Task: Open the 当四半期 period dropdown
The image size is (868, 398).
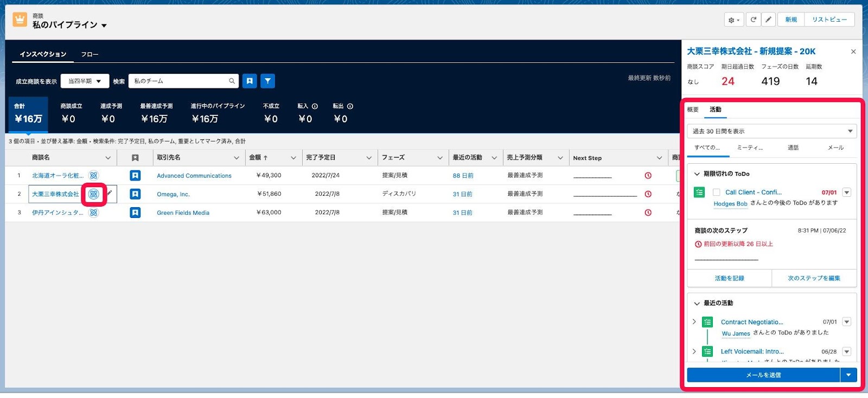Action: click(x=85, y=81)
